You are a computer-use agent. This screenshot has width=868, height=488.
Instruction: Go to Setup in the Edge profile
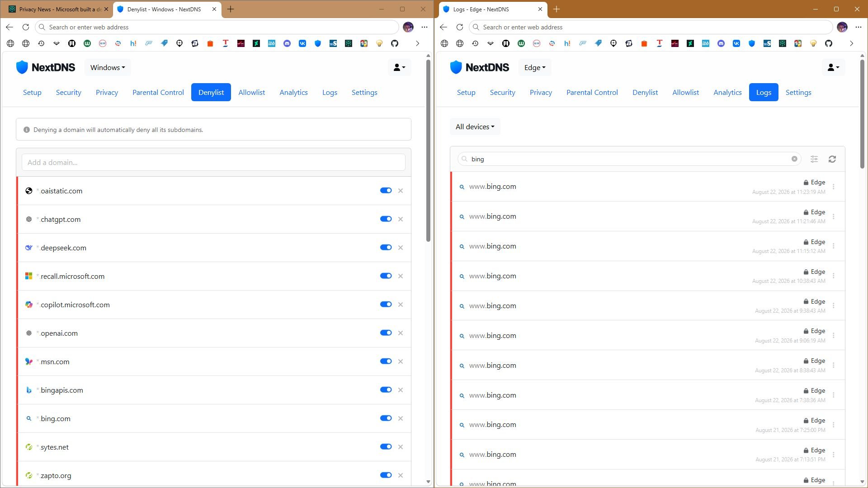click(466, 92)
